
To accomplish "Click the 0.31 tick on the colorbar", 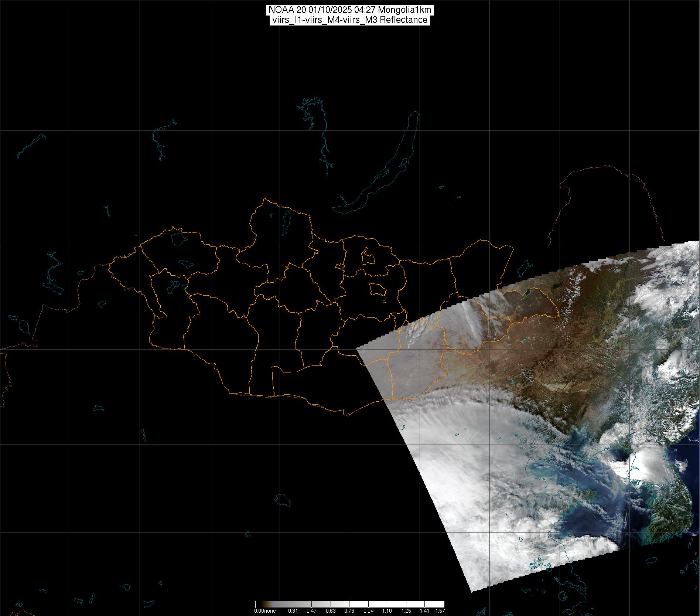I will tap(293, 611).
